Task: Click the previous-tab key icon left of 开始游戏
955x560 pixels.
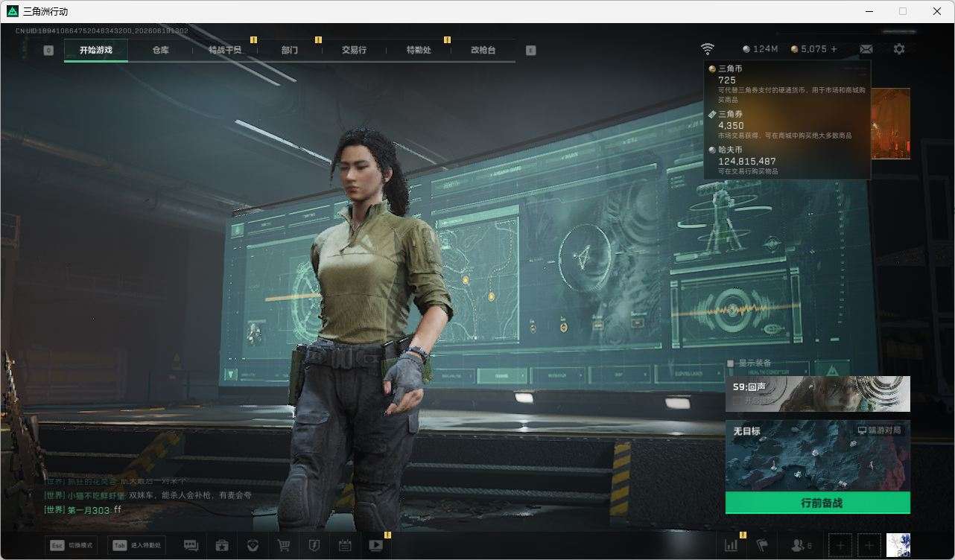Action: [48, 51]
